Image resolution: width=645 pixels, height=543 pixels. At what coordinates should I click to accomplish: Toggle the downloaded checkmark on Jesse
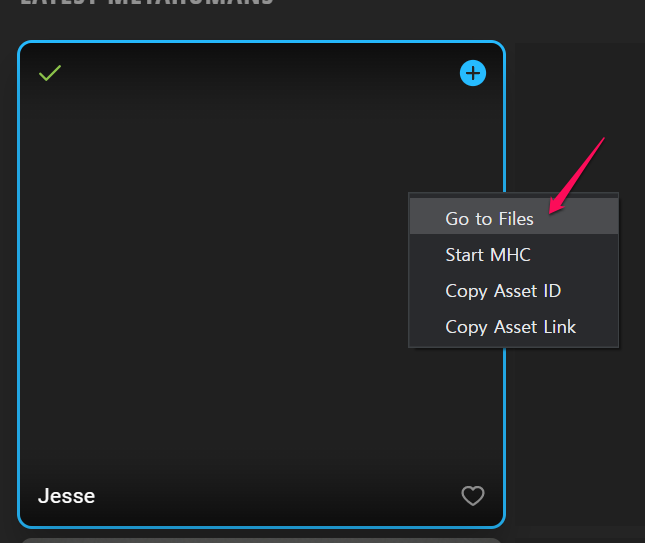(x=50, y=73)
